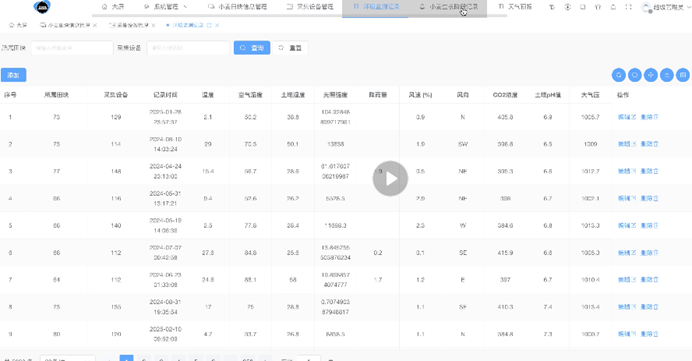Click the round search icon above table
This screenshot has height=361, width=692.
click(619, 75)
